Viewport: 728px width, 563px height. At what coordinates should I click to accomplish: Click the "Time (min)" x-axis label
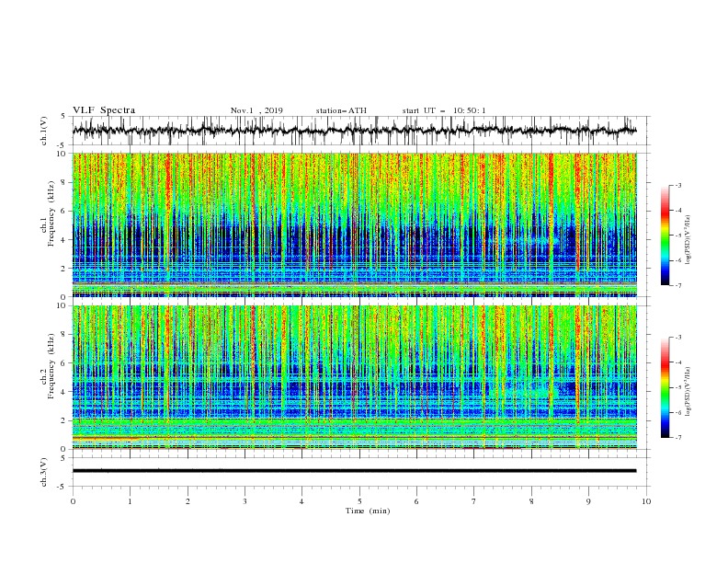[368, 511]
